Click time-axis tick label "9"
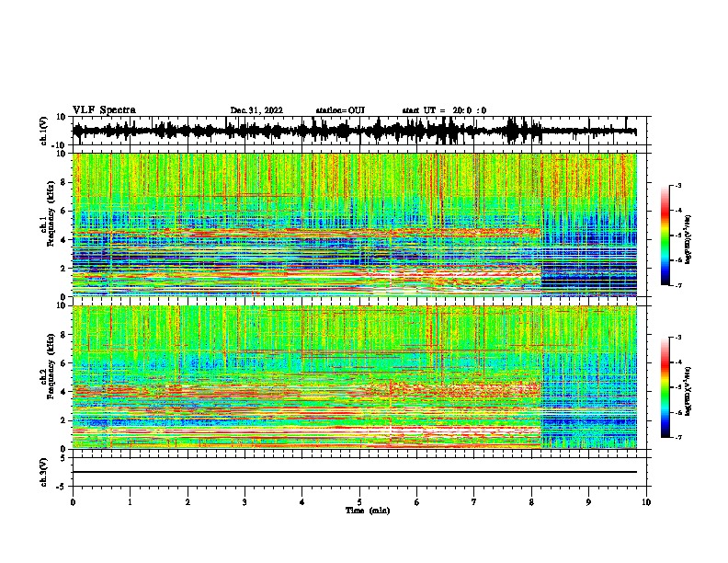Screen dimensions: 728x563 tap(588, 502)
